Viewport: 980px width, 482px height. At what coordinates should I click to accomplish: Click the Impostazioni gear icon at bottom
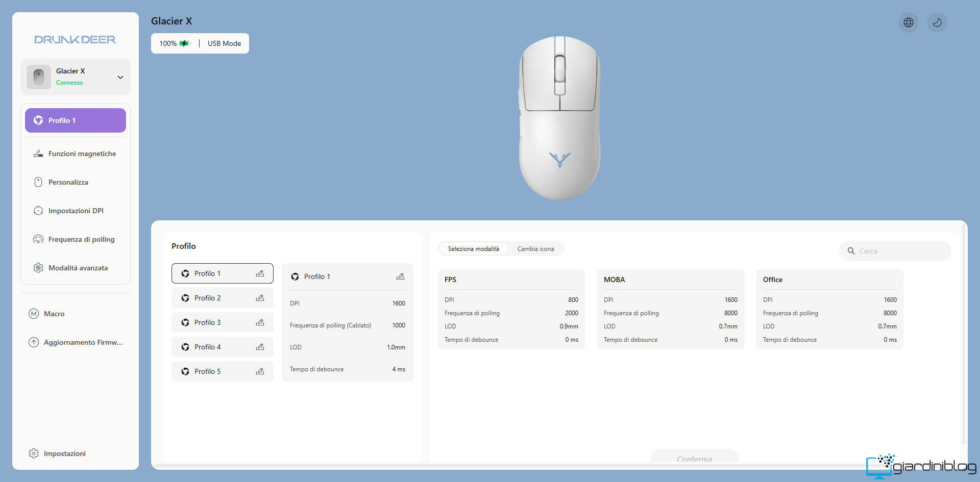(34, 453)
